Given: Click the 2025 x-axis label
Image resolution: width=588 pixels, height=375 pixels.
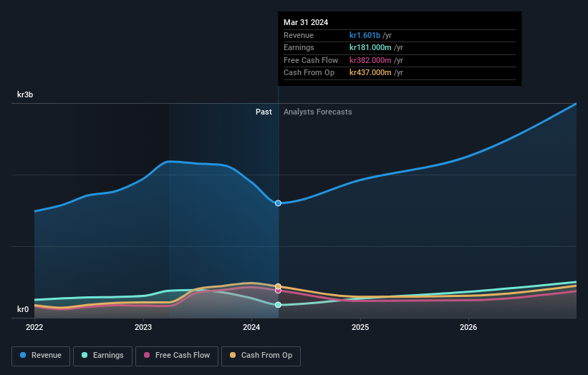Looking at the screenshot, I should coord(360,327).
